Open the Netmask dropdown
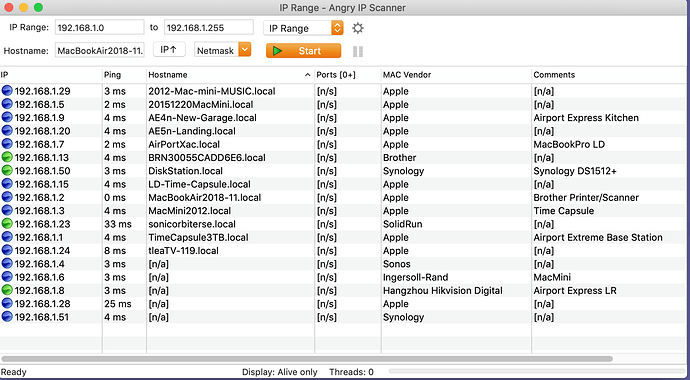Viewport: 690px width, 380px height. (x=223, y=50)
